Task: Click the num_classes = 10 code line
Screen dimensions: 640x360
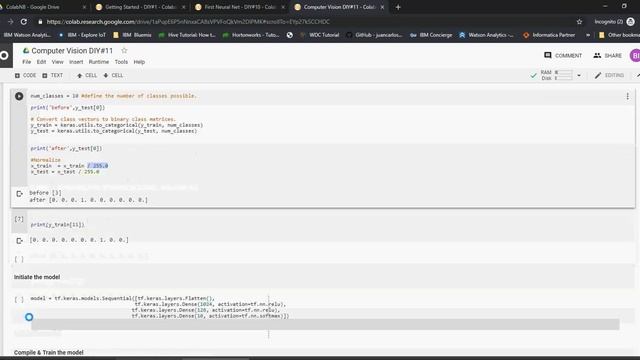Action: (x=113, y=96)
